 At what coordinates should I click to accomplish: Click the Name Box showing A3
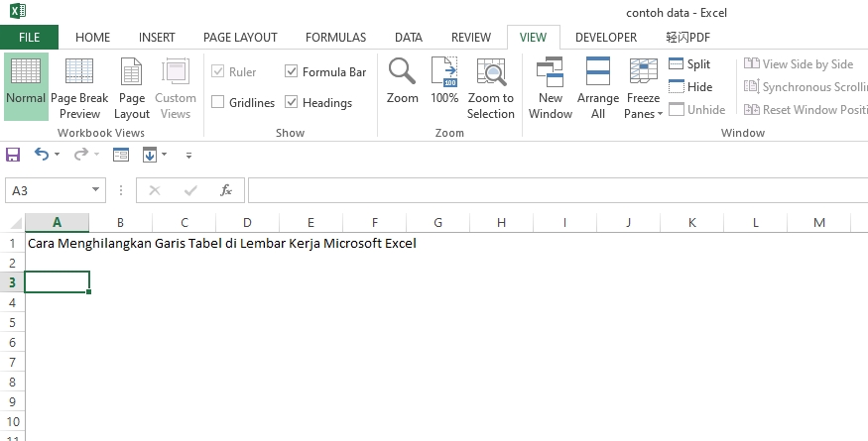[x=48, y=190]
